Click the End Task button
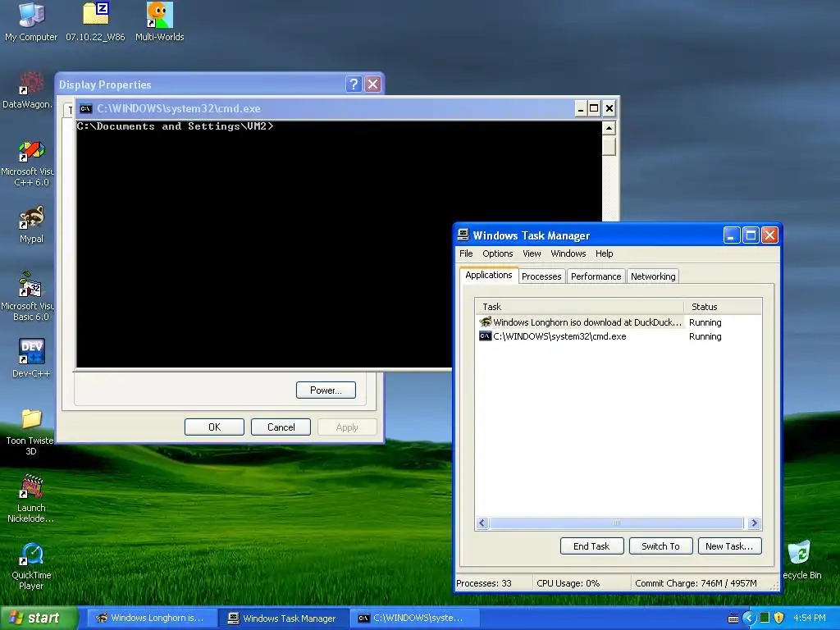This screenshot has width=840, height=630. coord(591,546)
